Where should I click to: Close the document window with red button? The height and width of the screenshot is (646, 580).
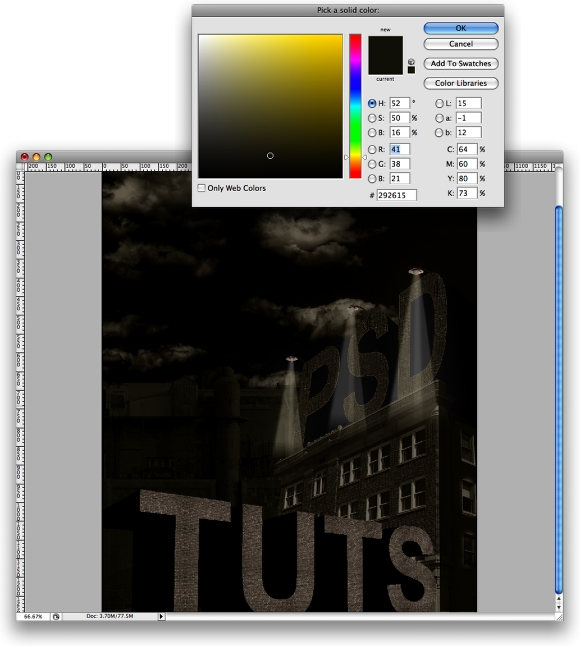pos(25,157)
